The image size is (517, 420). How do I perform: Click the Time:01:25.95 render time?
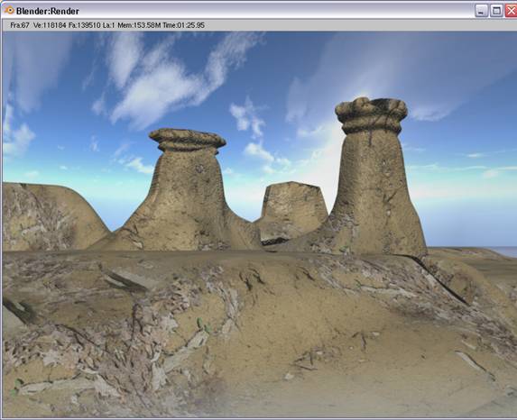click(183, 25)
